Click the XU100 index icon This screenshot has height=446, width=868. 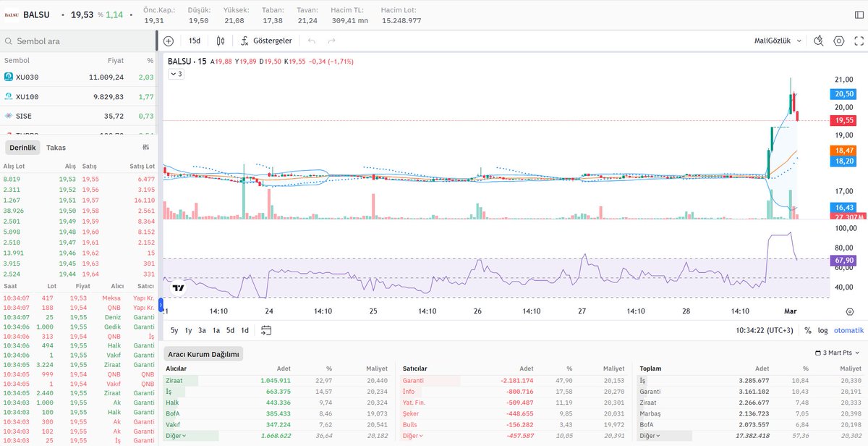tap(9, 96)
